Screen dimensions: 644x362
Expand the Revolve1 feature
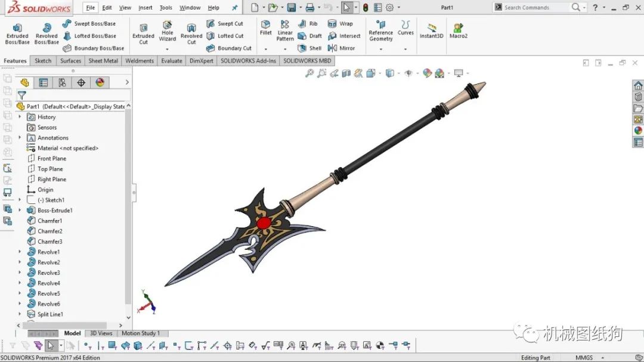[20, 252]
